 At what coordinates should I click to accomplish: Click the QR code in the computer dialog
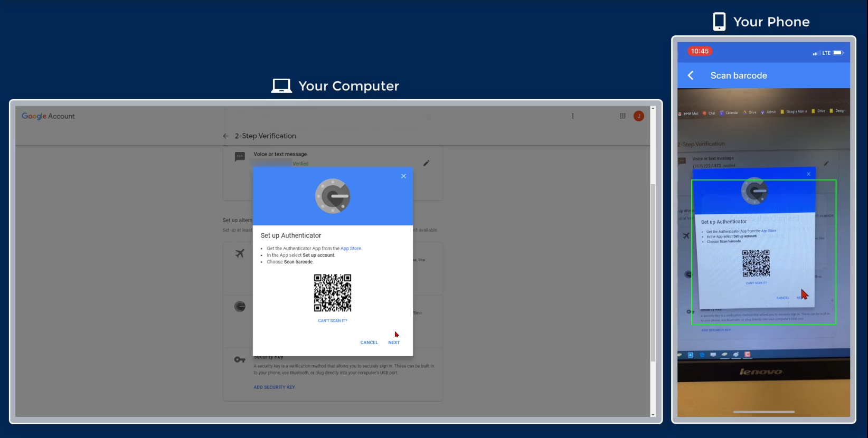[333, 293]
